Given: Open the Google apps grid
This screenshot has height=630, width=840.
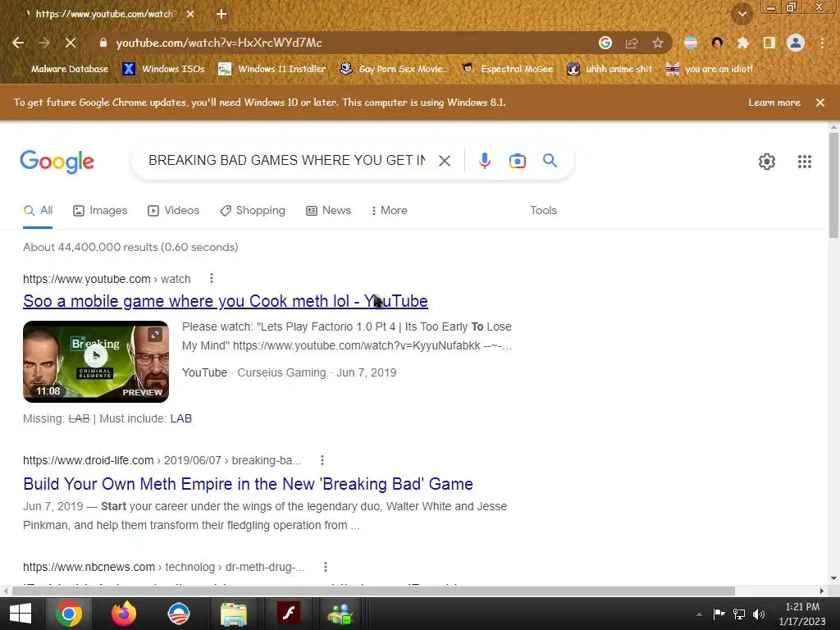Looking at the screenshot, I should click(805, 162).
